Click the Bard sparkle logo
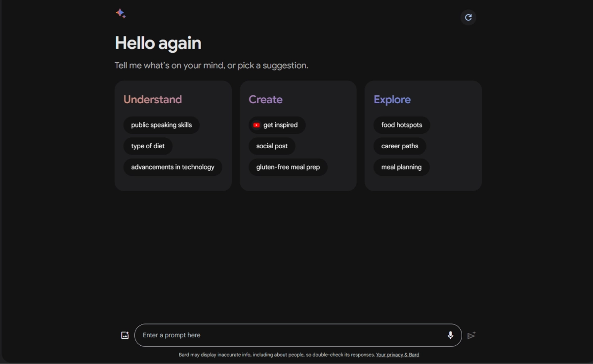Viewport: 593px width, 364px height. pos(121,13)
